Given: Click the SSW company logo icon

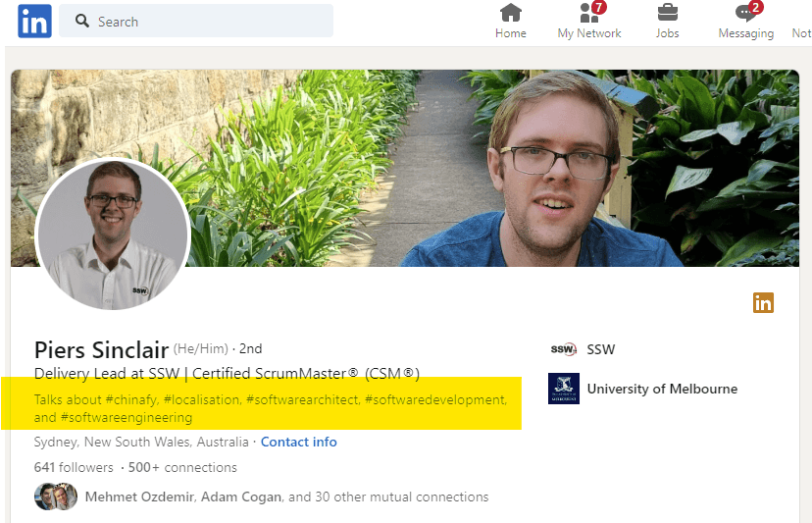Looking at the screenshot, I should pos(563,349).
